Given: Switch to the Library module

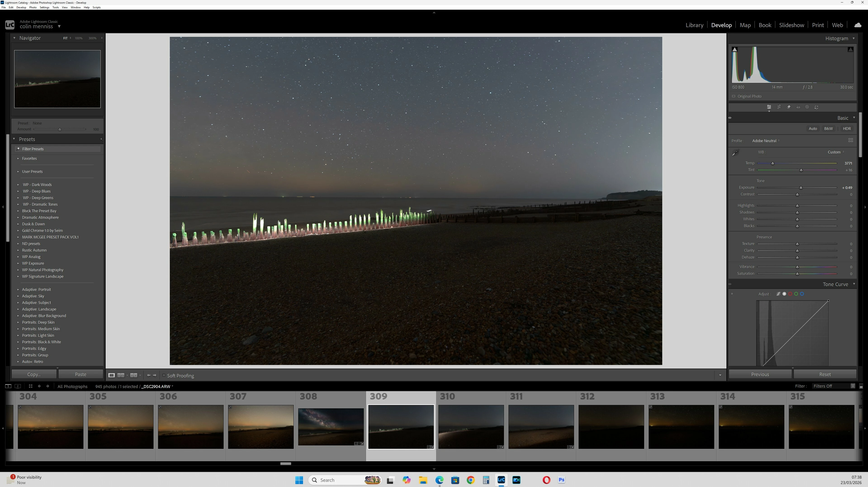Looking at the screenshot, I should pyautogui.click(x=694, y=25).
